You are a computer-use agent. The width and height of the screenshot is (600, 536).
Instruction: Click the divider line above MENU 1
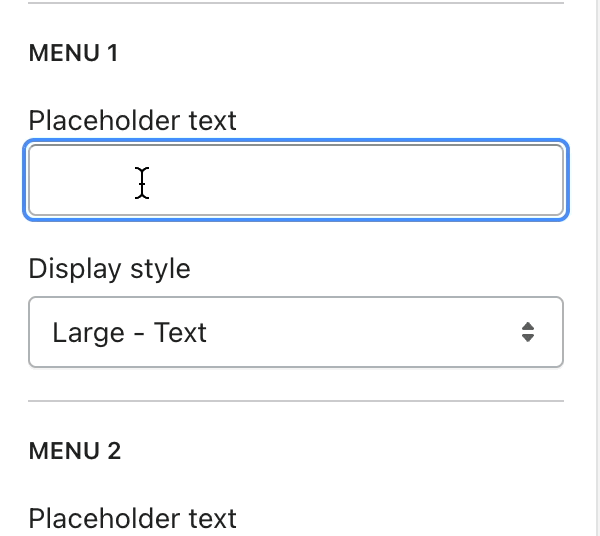click(x=296, y=3)
